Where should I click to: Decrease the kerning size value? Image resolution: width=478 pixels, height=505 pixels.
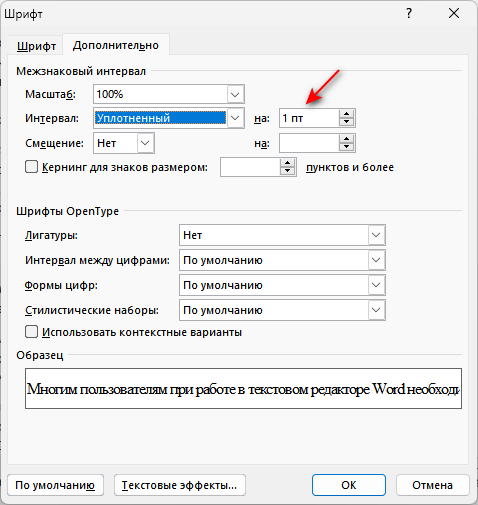288,171
